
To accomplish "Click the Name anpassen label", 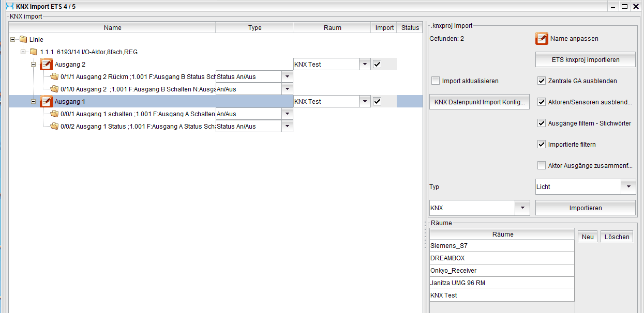I will click(x=574, y=38).
